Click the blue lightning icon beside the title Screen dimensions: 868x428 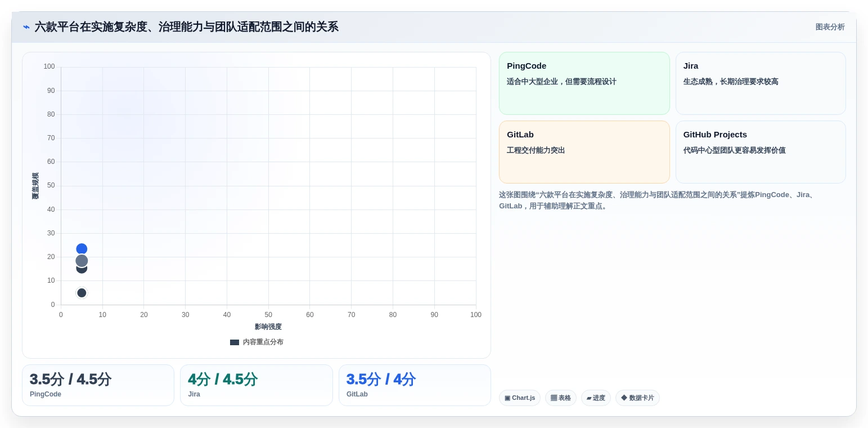coord(26,27)
